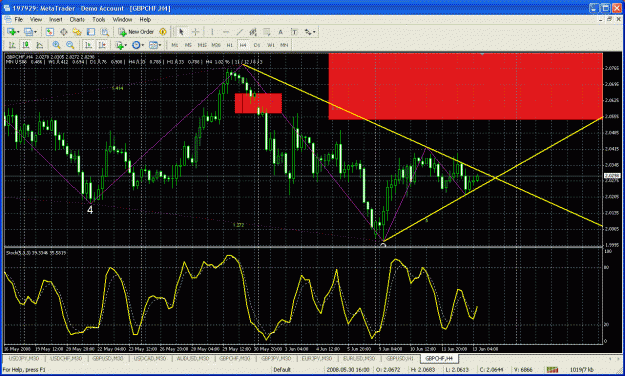Open the Data Window
Image resolution: width=625 pixels, height=376 pixels.
(x=63, y=32)
